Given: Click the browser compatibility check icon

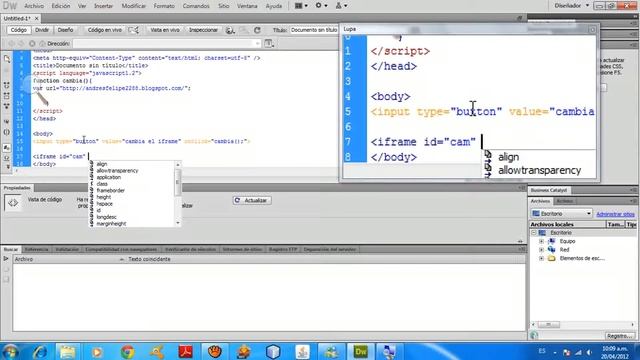Looking at the screenshot, I should (133, 30).
